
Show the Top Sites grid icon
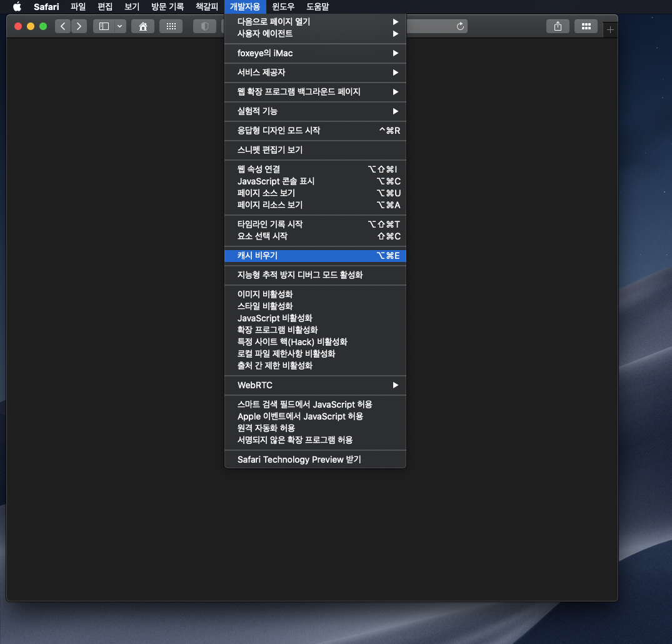pos(171,26)
